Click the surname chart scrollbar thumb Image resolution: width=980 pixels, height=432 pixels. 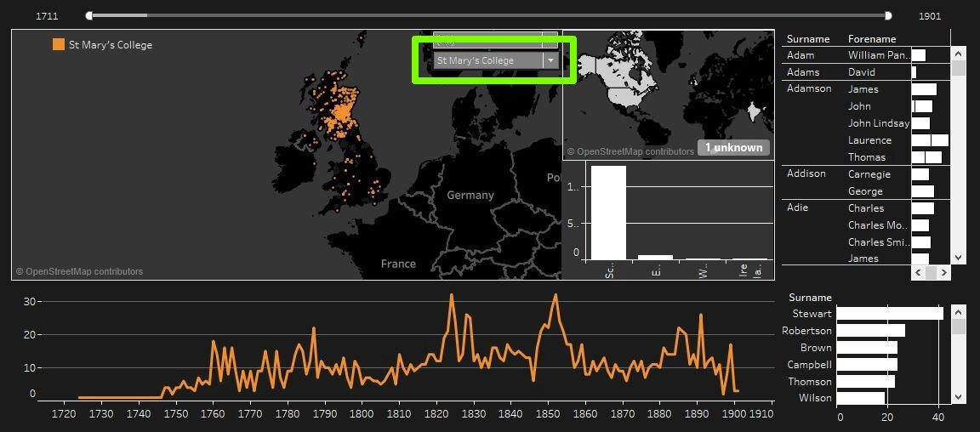tap(958, 326)
